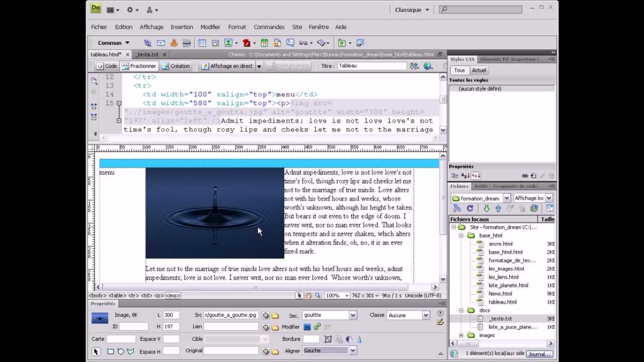Click the Insert Comment icon
This screenshot has height=362, width=644.
coord(290,43)
